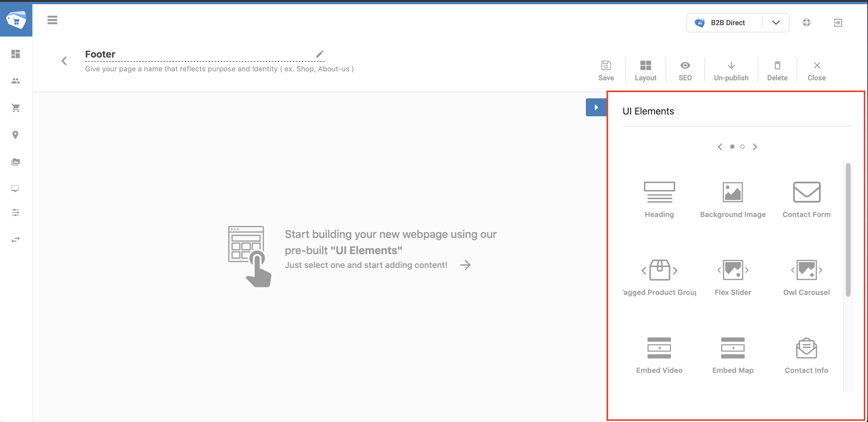Viewport: 868px width, 422px height.
Task: Insert a Background Image element
Action: (x=733, y=200)
